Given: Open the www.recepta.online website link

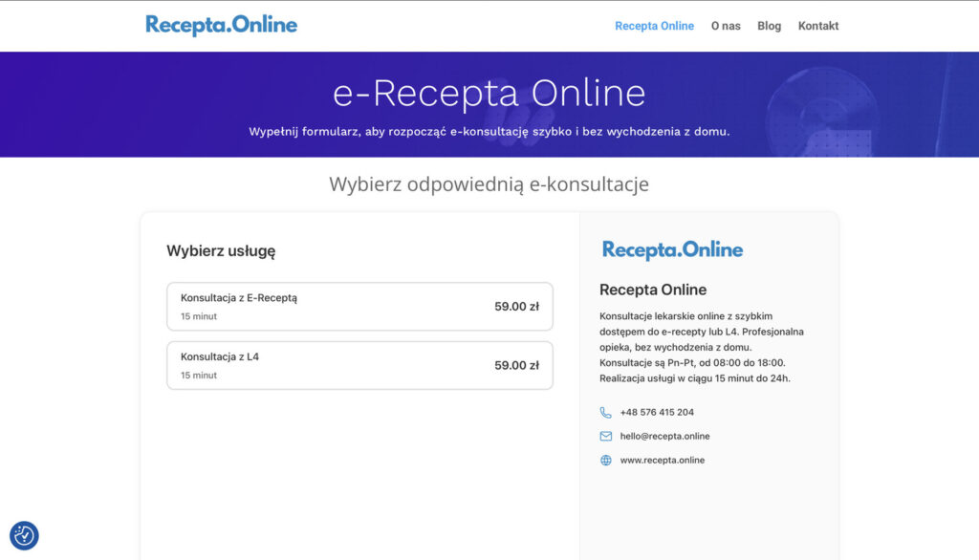Looking at the screenshot, I should pos(663,460).
